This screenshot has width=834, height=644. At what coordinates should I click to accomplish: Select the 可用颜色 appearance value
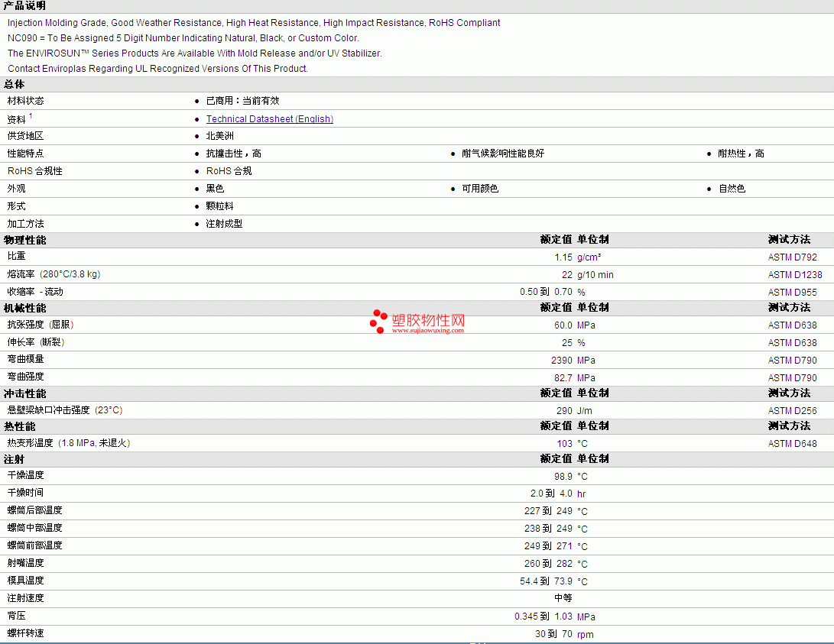[480, 189]
